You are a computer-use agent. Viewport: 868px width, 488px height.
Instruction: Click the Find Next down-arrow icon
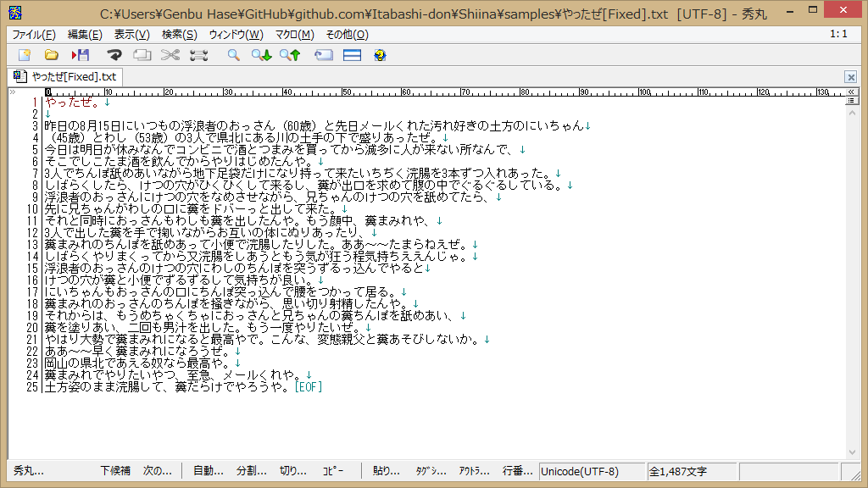tap(261, 55)
